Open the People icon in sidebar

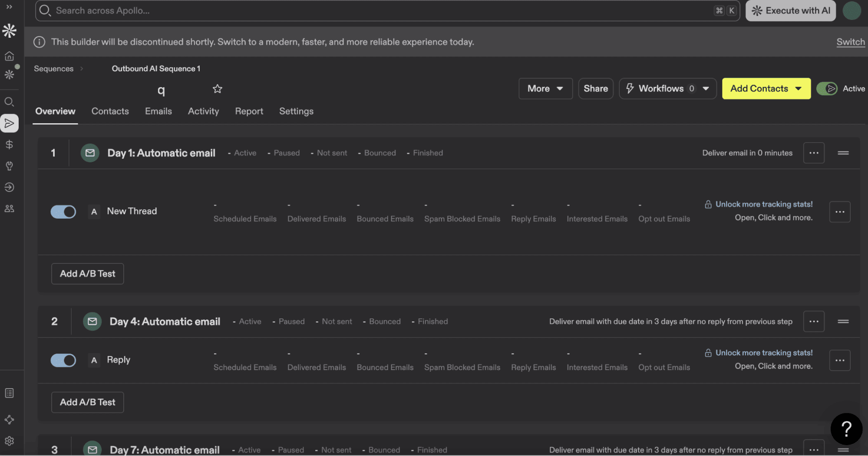click(x=9, y=209)
